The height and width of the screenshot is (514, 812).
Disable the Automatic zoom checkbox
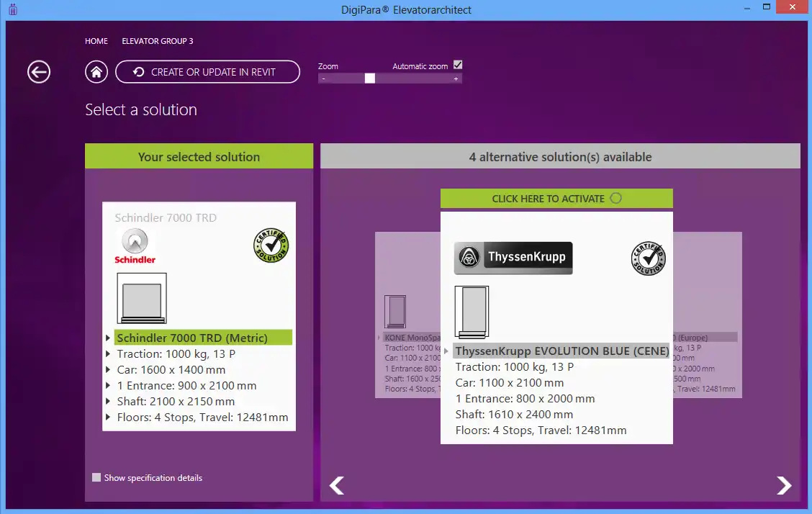[458, 65]
